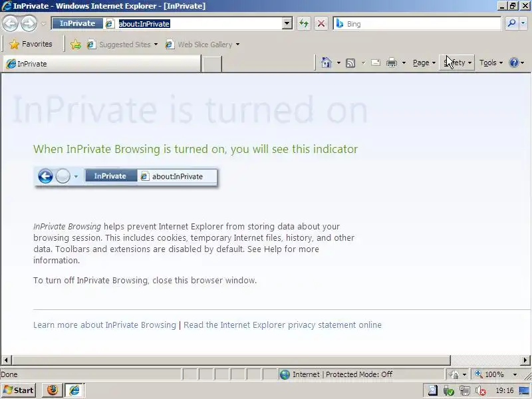The width and height of the screenshot is (532, 399).
Task: Open the Safety menu
Action: pyautogui.click(x=457, y=63)
